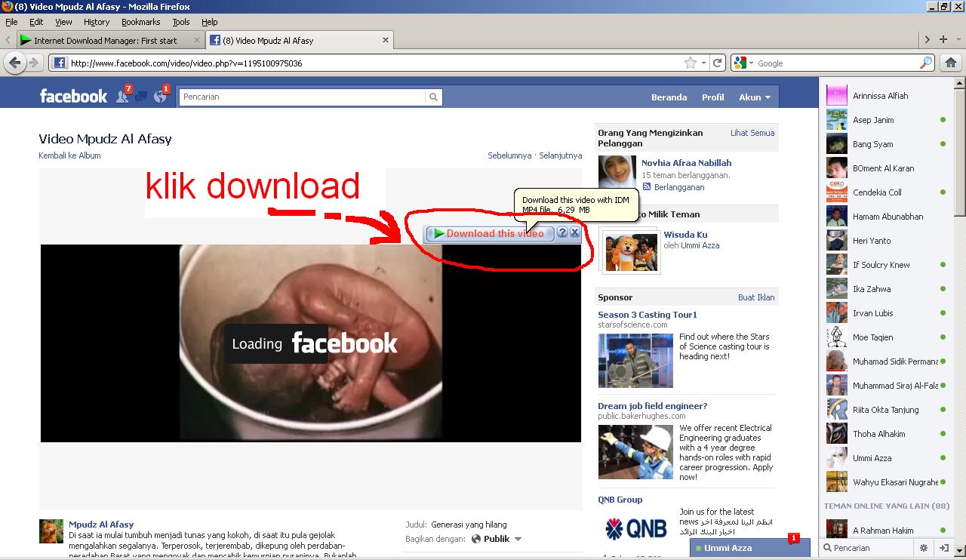Open Dream job field engineer ad
Image resolution: width=966 pixels, height=560 pixels.
[653, 406]
